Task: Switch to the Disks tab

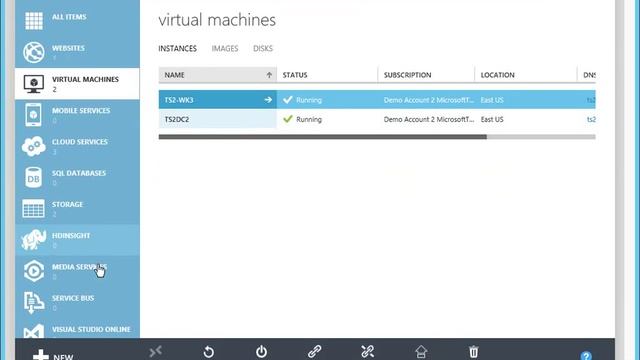Action: (x=263, y=49)
